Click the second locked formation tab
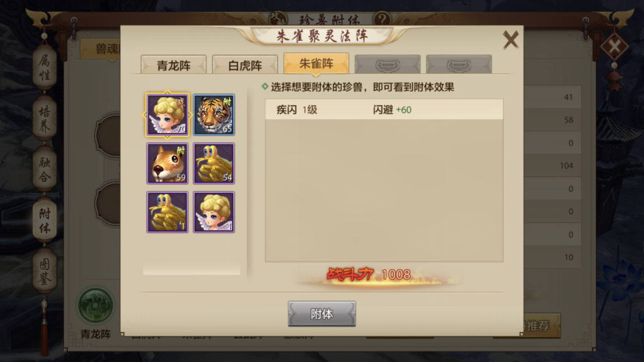The width and height of the screenshot is (644, 362). tap(459, 64)
